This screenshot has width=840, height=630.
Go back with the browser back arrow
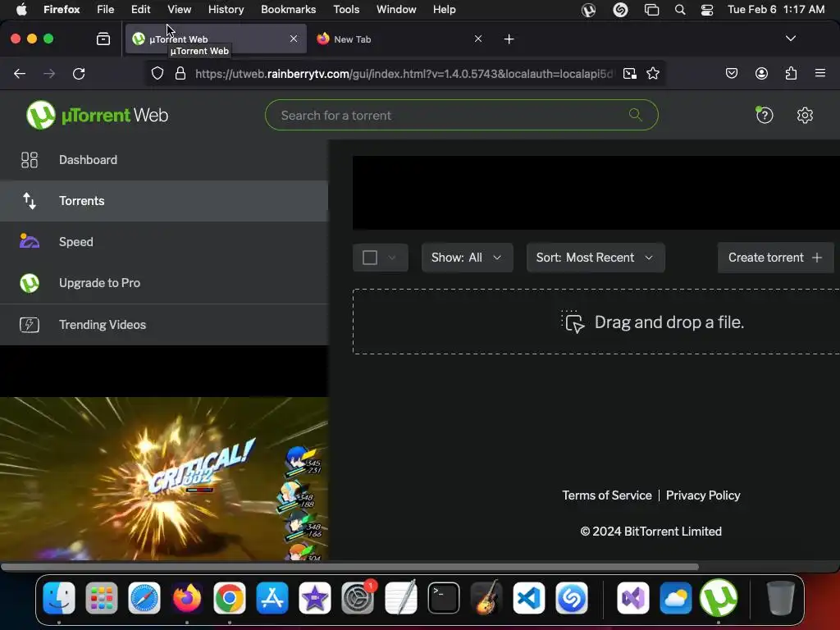(20, 73)
